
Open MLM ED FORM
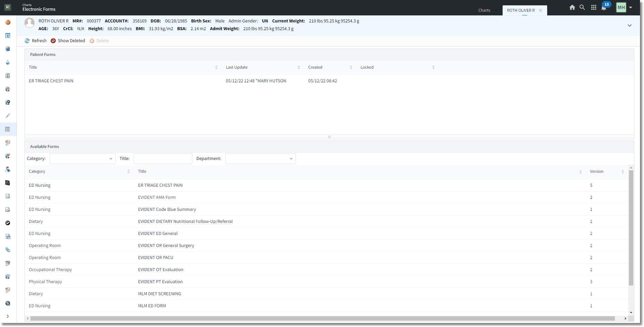pos(152,306)
